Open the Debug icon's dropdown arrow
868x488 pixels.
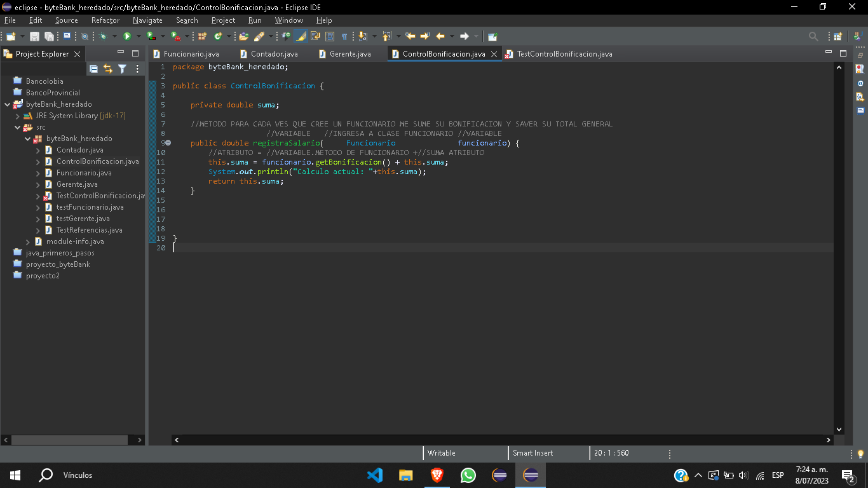pyautogui.click(x=114, y=36)
